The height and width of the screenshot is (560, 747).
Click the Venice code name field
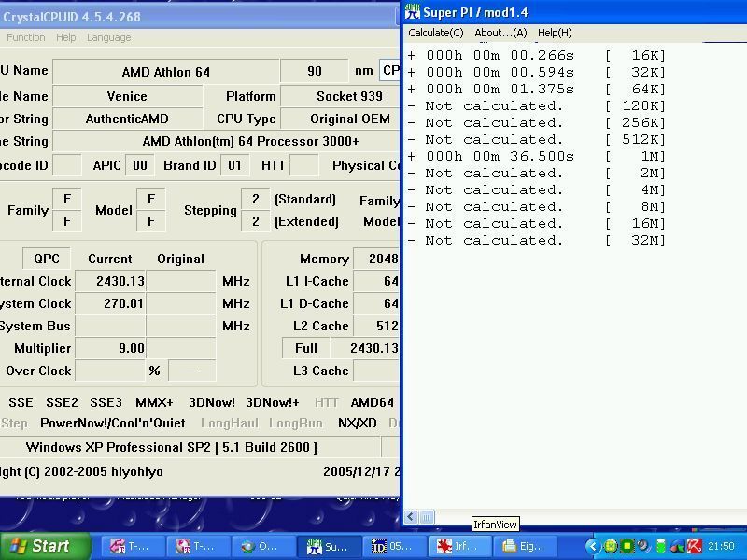[x=127, y=96]
